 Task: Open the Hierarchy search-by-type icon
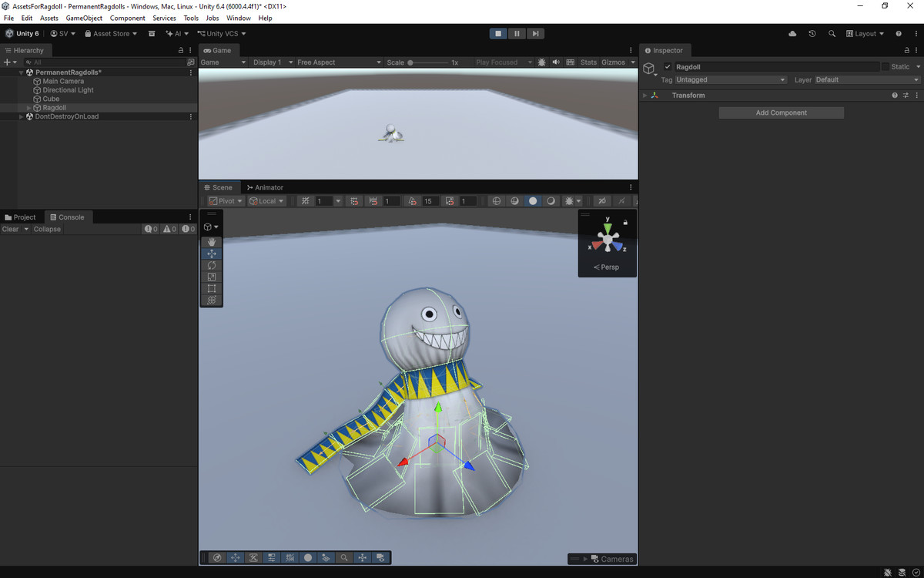click(x=191, y=62)
